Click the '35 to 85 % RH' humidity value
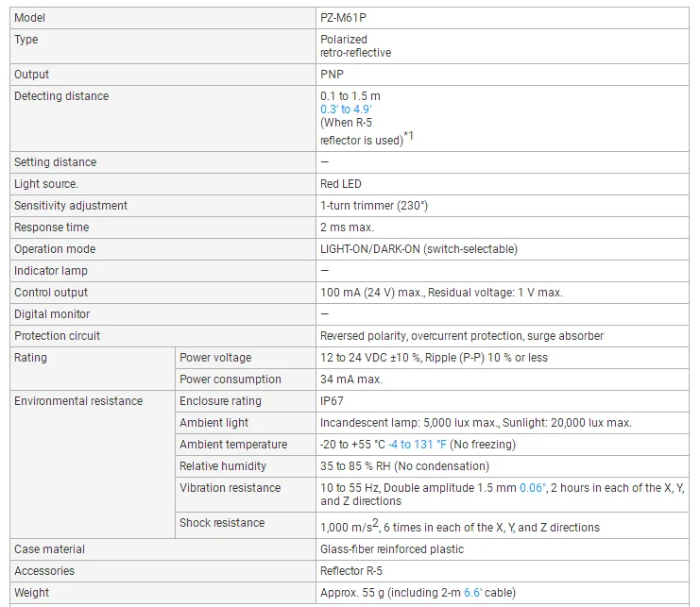The width and height of the screenshot is (700, 607). pyautogui.click(x=355, y=466)
